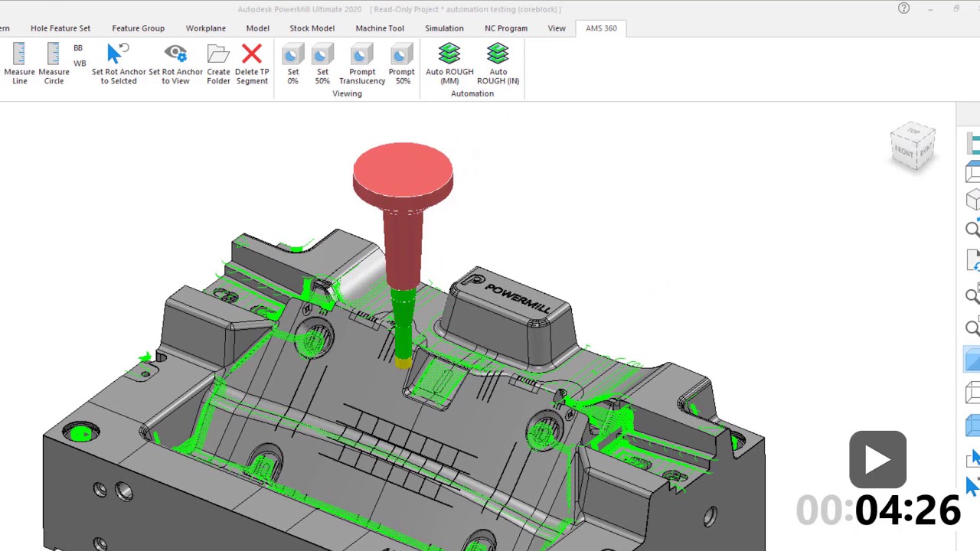Click the WB button in ribbon
The image size is (980, 551).
(80, 64)
